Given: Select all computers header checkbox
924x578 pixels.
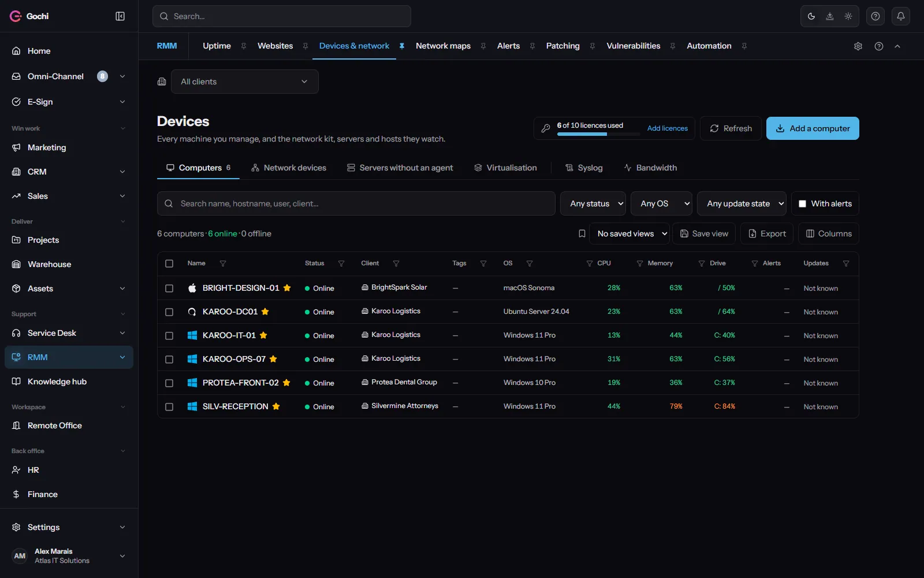Looking at the screenshot, I should [x=169, y=264].
